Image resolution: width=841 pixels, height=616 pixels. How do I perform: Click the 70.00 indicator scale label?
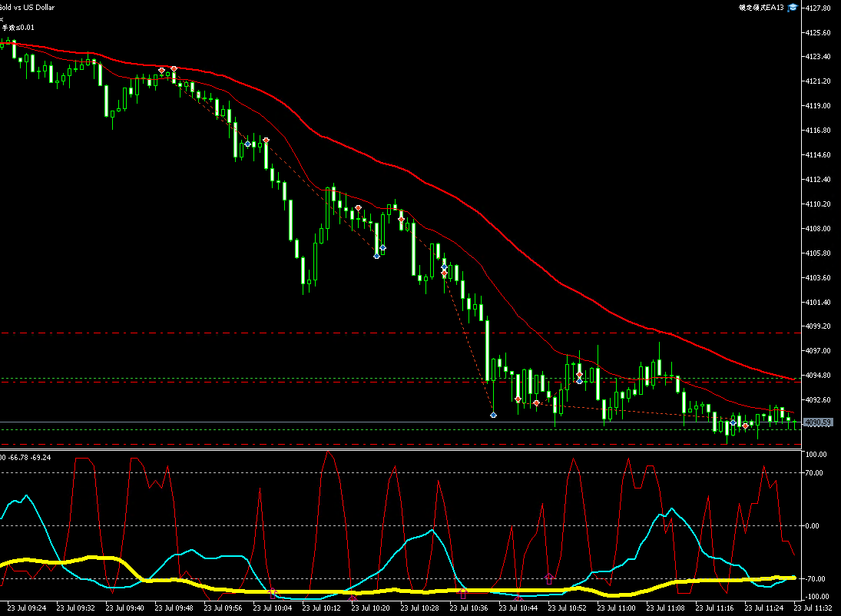click(814, 472)
